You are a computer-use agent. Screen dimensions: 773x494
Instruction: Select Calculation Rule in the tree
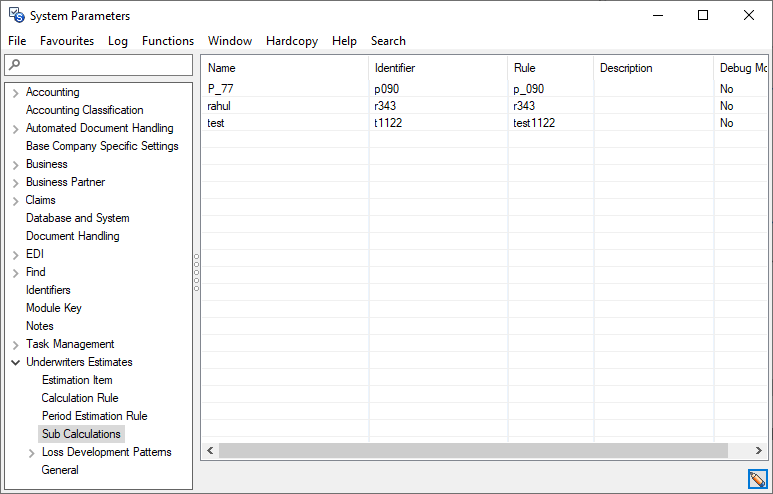click(x=80, y=398)
